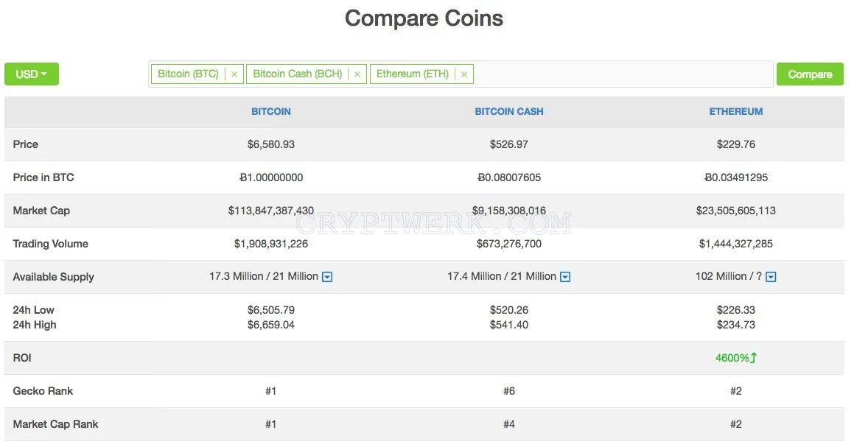Remove Ethereum (ETH) tag via x icon

[464, 74]
